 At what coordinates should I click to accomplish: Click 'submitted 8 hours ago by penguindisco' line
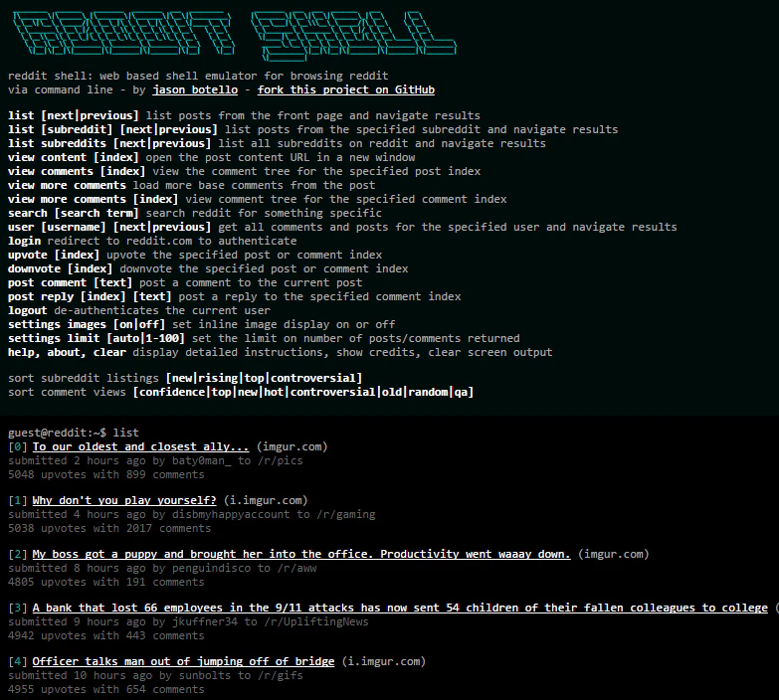pyautogui.click(x=162, y=568)
